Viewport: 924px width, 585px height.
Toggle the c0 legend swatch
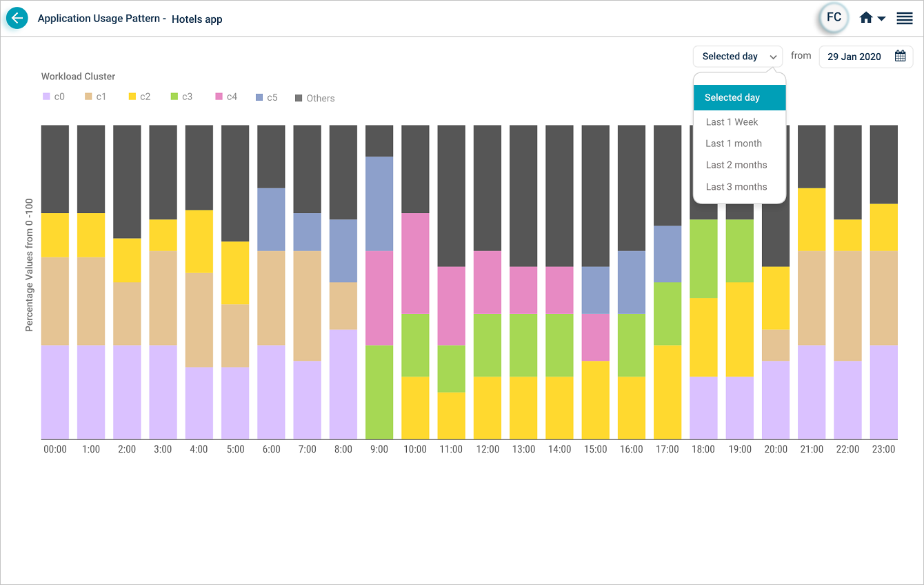pos(46,97)
